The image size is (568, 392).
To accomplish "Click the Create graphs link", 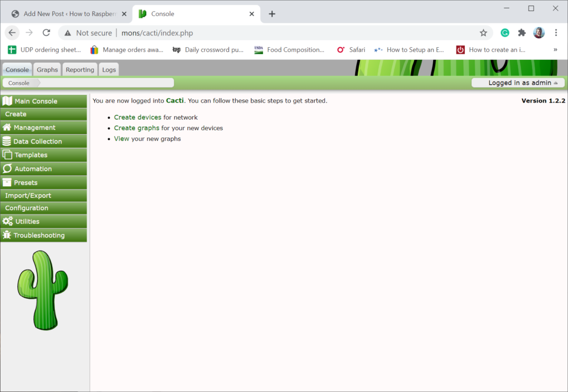I will click(x=136, y=128).
